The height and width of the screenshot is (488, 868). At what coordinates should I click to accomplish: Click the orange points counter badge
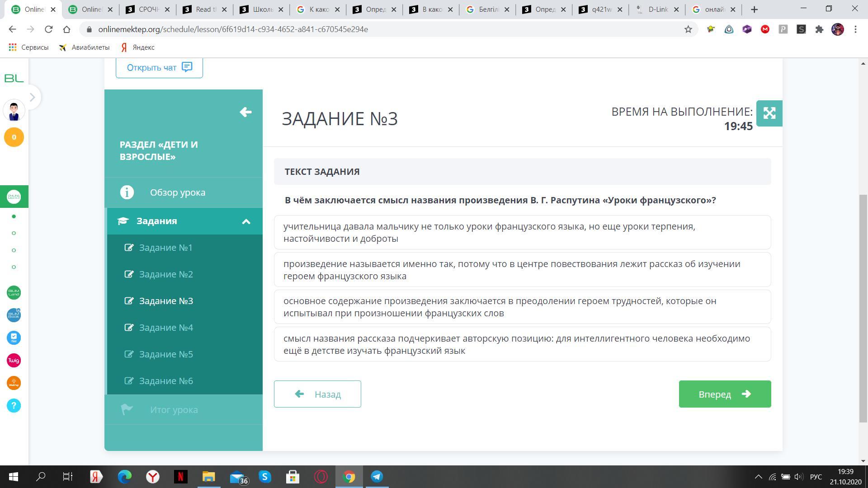tap(14, 137)
